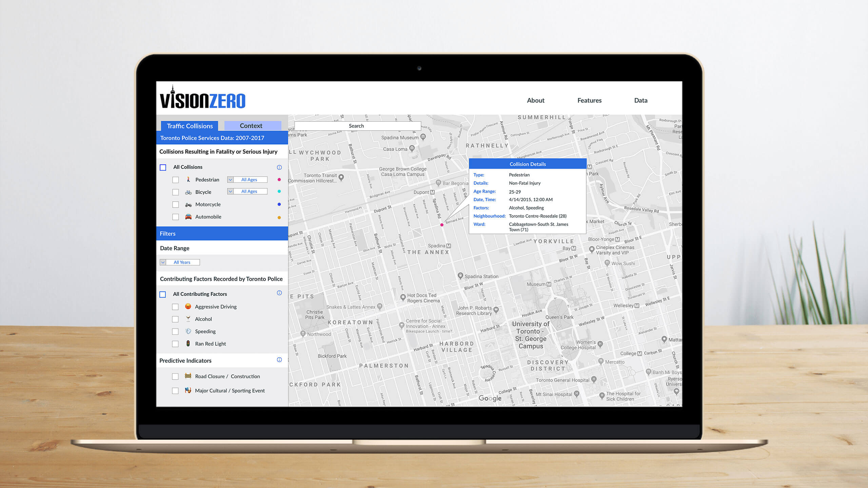Screen dimensions: 868x488
Task: Click the Motorcycle collision type icon
Action: click(189, 204)
